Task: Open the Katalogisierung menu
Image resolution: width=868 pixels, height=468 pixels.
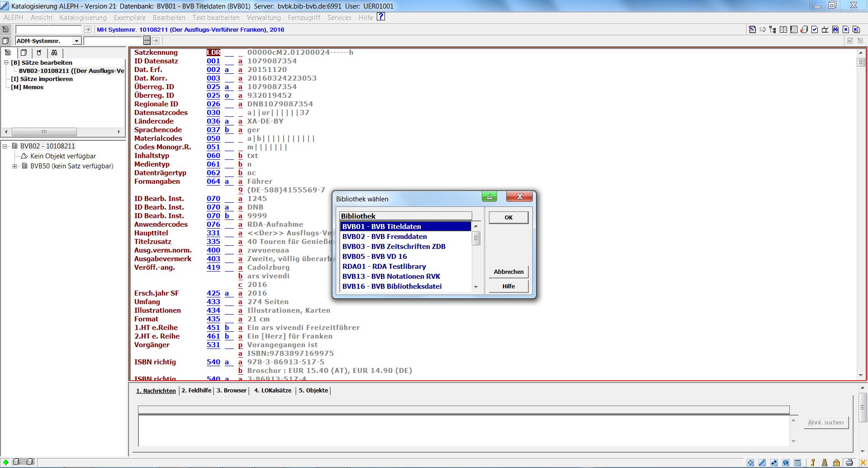Action: tap(83, 18)
